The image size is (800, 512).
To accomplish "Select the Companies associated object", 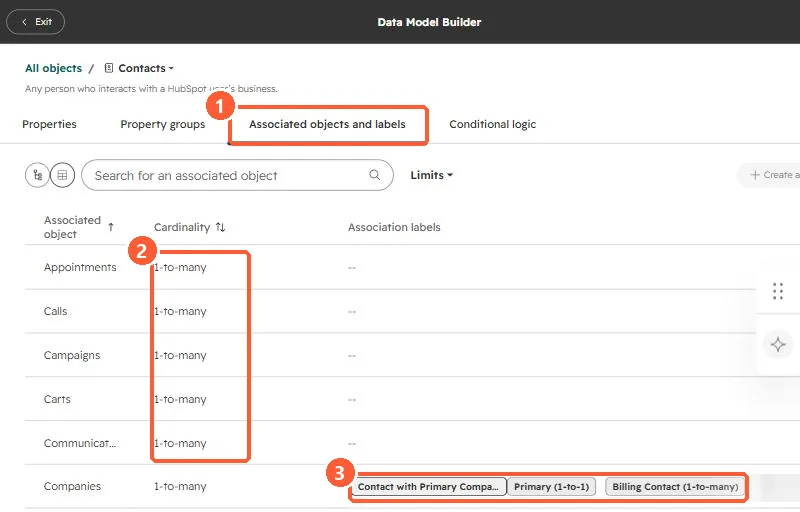I will [x=72, y=486].
